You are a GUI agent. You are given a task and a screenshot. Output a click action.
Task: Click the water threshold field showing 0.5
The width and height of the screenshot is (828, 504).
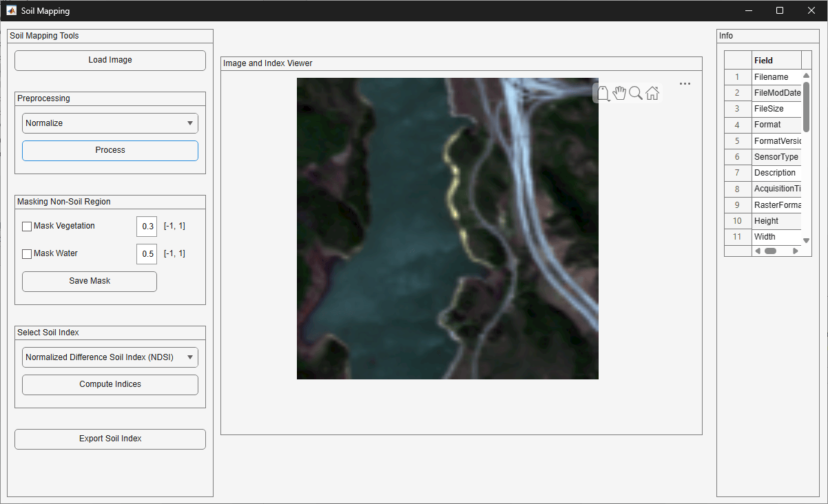[x=147, y=254]
